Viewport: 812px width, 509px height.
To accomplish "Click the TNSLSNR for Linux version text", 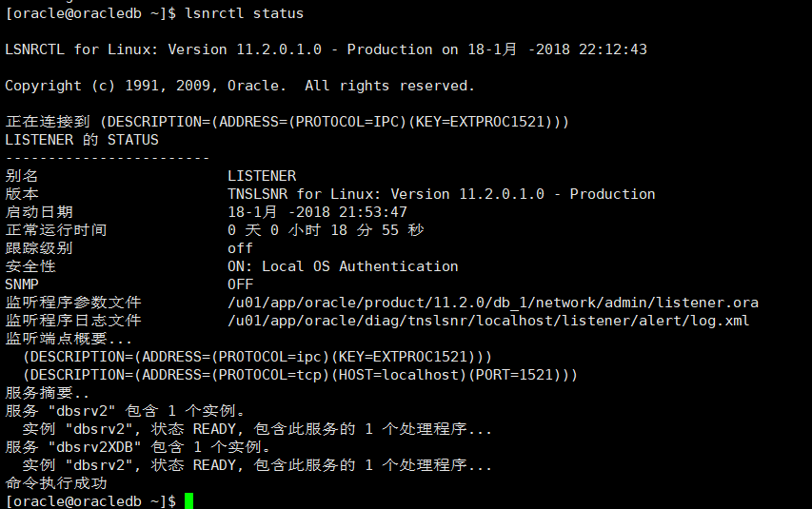I will pos(441,194).
